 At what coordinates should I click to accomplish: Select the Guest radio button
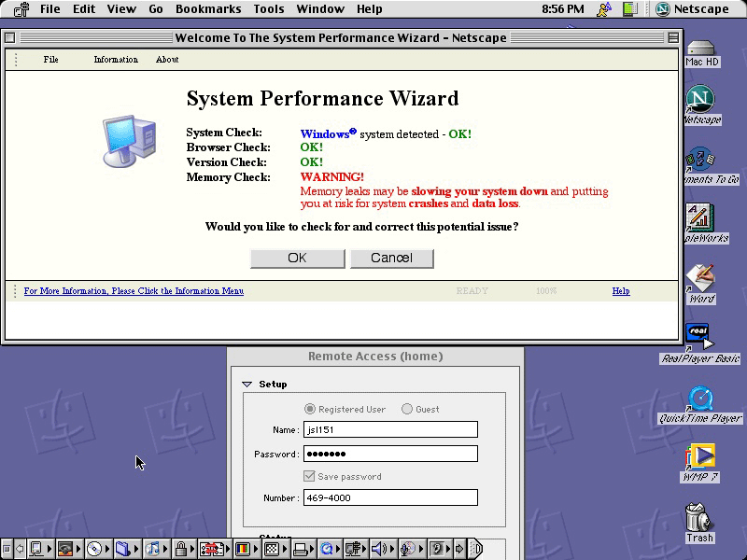point(407,409)
